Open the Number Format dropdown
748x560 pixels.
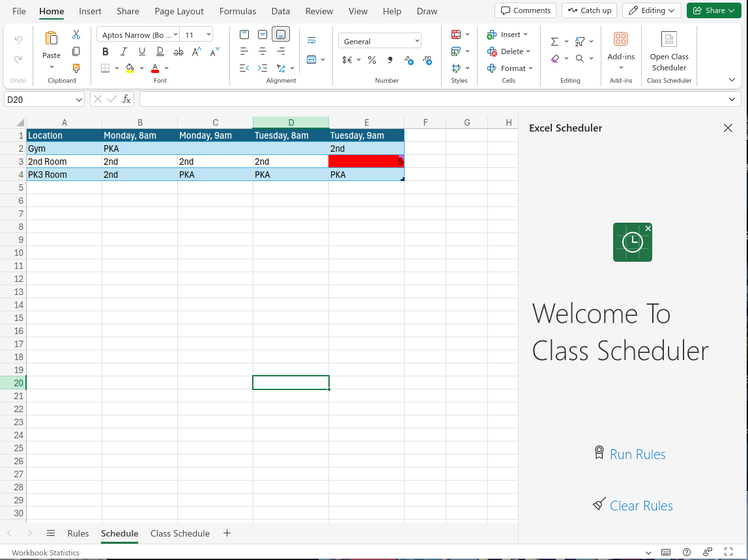[379, 40]
